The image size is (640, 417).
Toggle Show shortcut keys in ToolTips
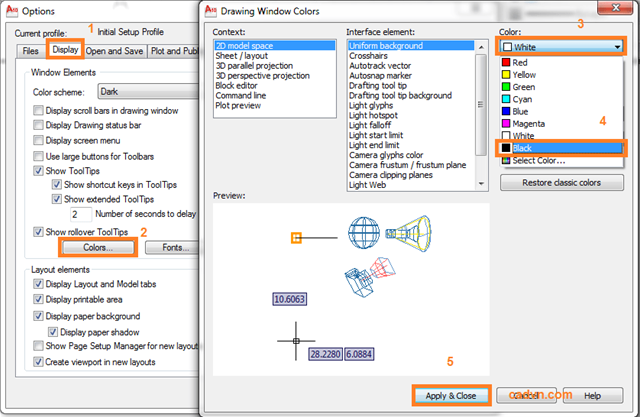[x=57, y=184]
